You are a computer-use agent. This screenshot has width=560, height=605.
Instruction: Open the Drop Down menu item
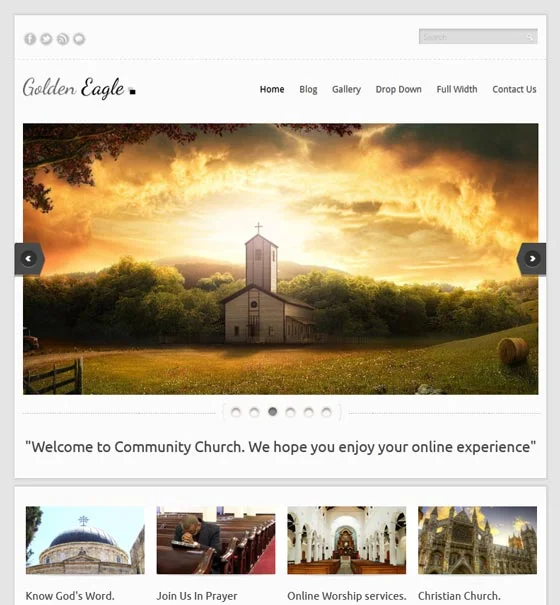pyautogui.click(x=398, y=90)
